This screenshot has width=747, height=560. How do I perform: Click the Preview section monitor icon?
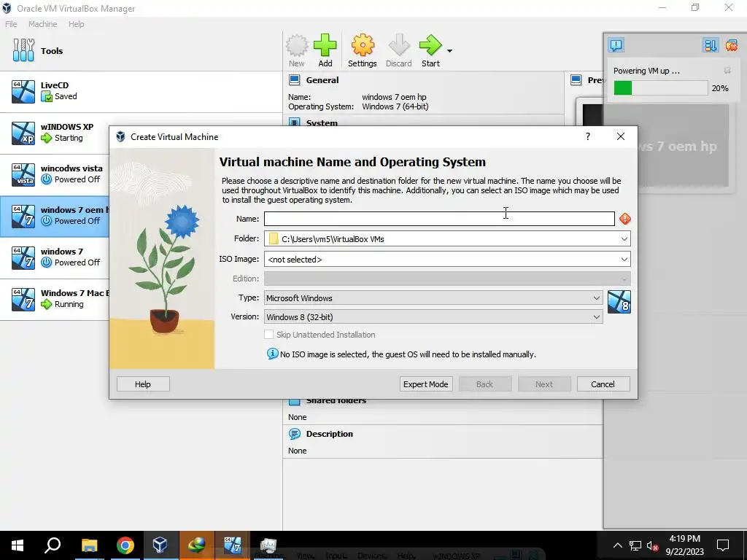576,80
